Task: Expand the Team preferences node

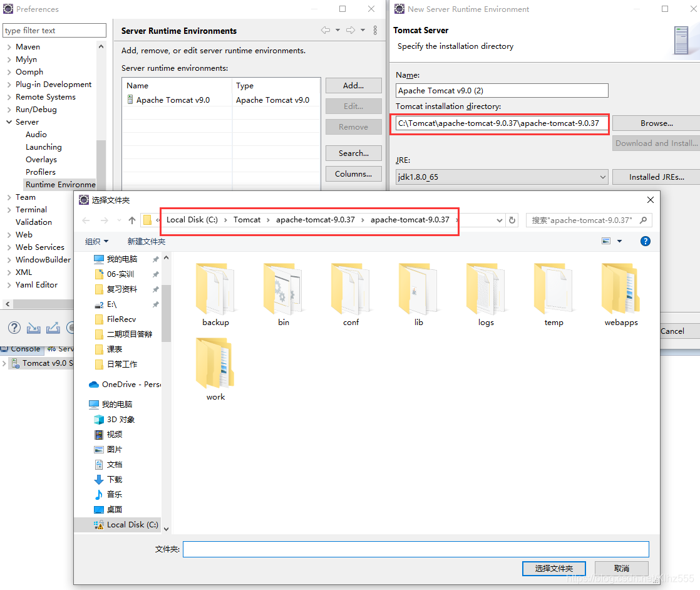Action: (9, 197)
